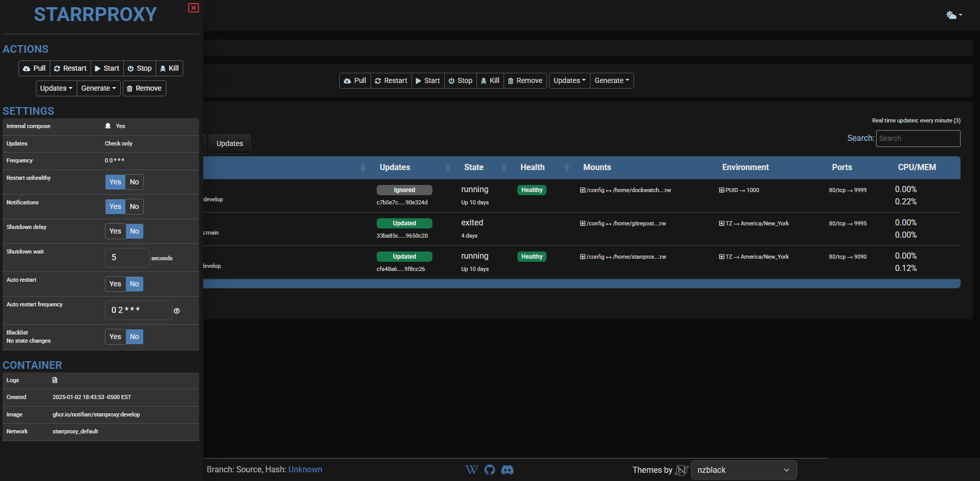This screenshot has width=980, height=481.
Task: Expand the /config mount plus icon for dockwatch
Action: tap(582, 190)
